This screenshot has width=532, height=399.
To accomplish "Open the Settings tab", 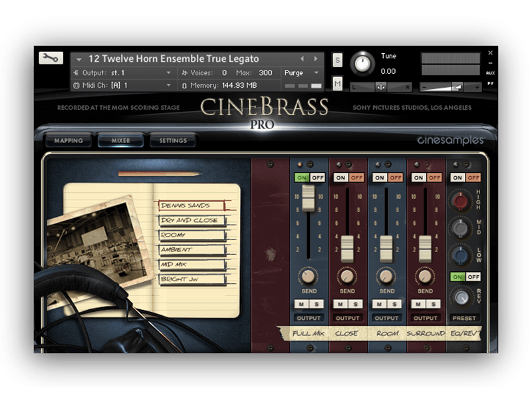I will (x=173, y=140).
